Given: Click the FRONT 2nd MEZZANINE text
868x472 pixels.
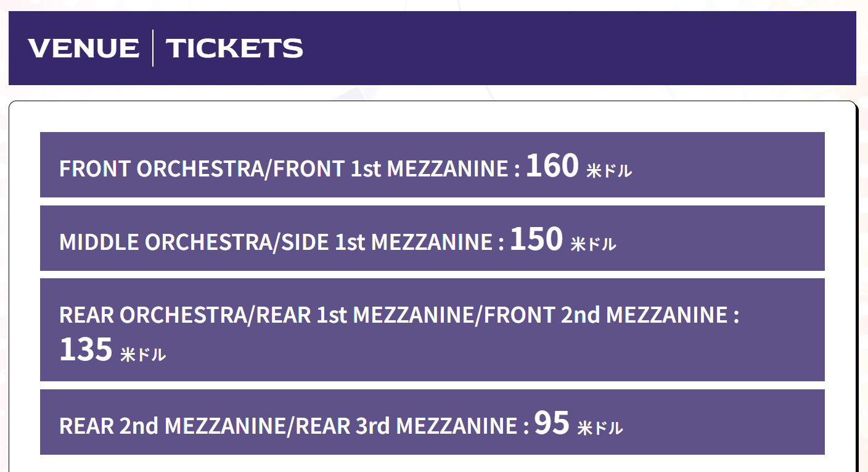Looking at the screenshot, I should [x=605, y=316].
